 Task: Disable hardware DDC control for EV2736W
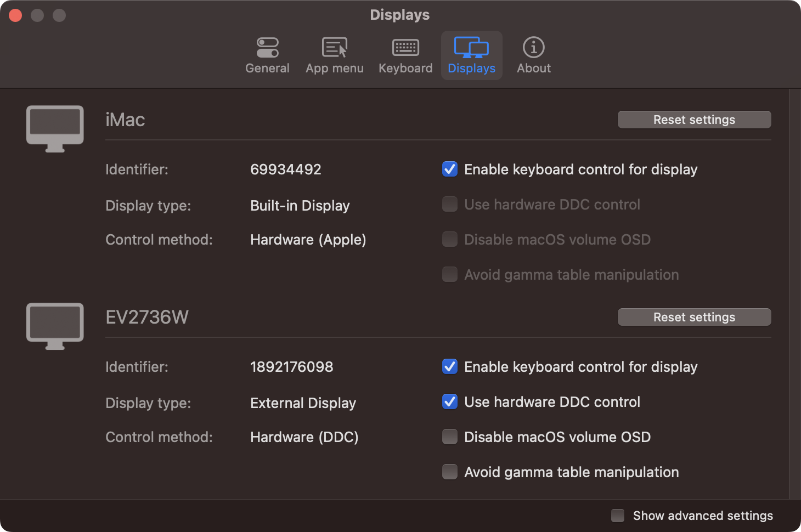tap(449, 401)
